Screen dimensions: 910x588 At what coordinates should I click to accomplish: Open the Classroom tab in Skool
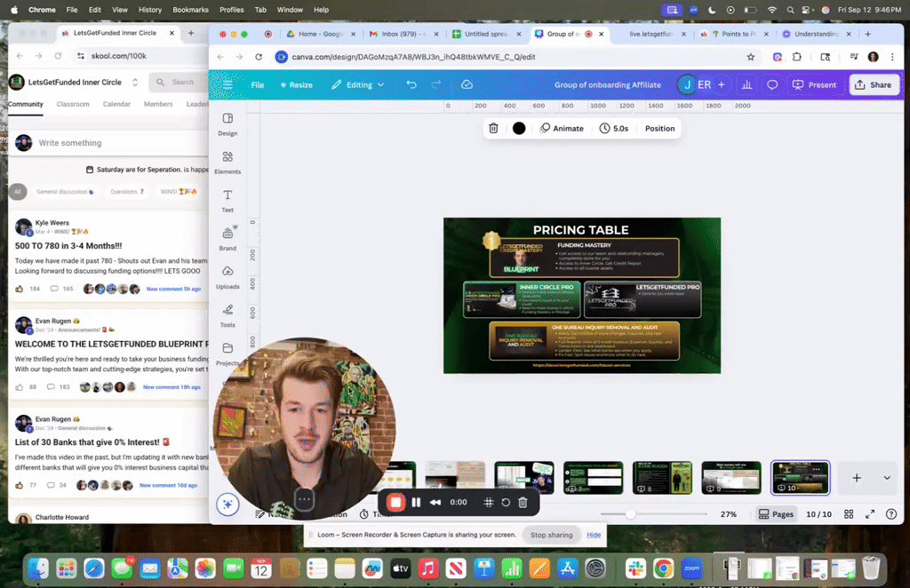[x=73, y=105]
